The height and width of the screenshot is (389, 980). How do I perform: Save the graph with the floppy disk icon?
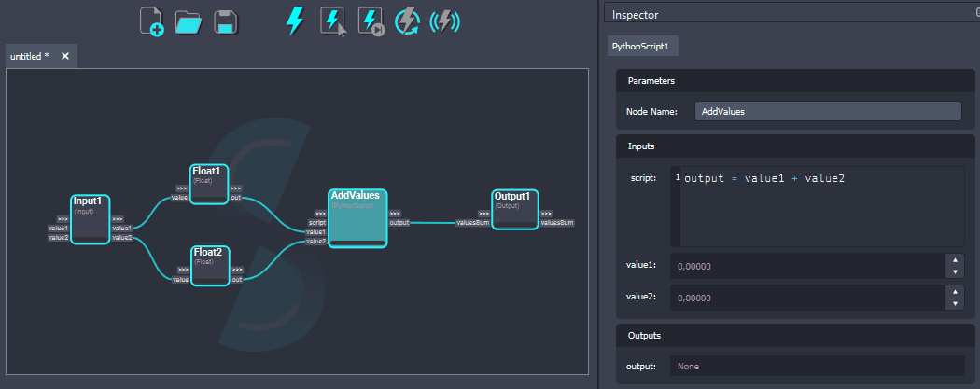coord(224,21)
